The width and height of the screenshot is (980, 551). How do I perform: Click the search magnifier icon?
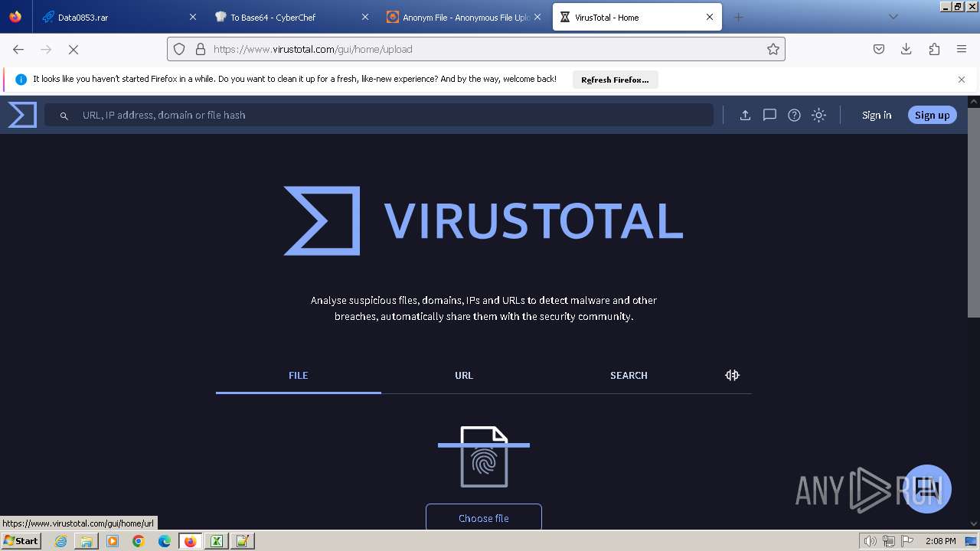tap(64, 116)
